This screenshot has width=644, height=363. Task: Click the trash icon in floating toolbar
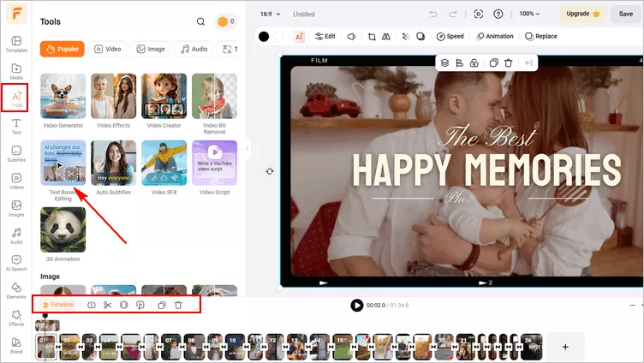[x=509, y=62]
